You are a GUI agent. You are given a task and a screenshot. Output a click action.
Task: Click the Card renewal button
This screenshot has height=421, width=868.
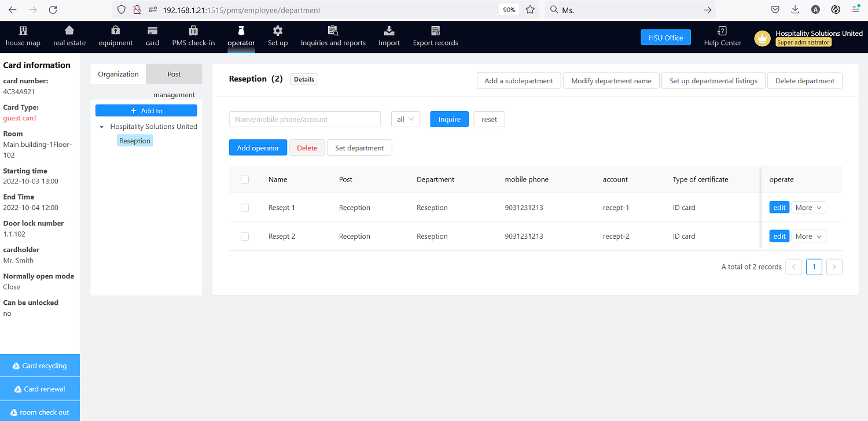pos(40,389)
